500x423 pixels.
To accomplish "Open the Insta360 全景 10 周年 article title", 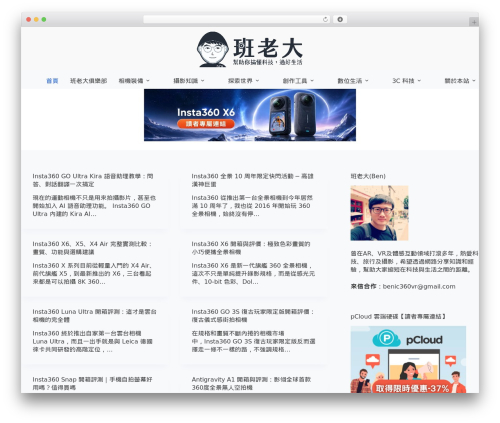I will [x=252, y=180].
